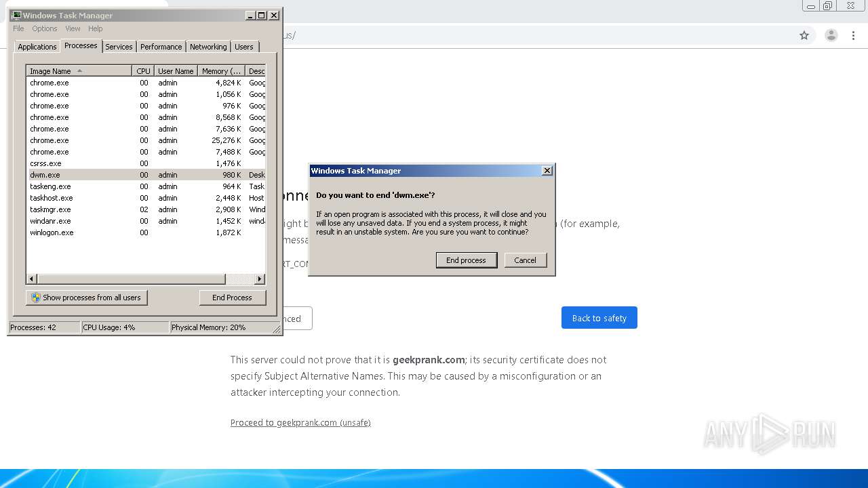Image resolution: width=868 pixels, height=488 pixels.
Task: Sort processes by CPU column
Action: tap(143, 71)
